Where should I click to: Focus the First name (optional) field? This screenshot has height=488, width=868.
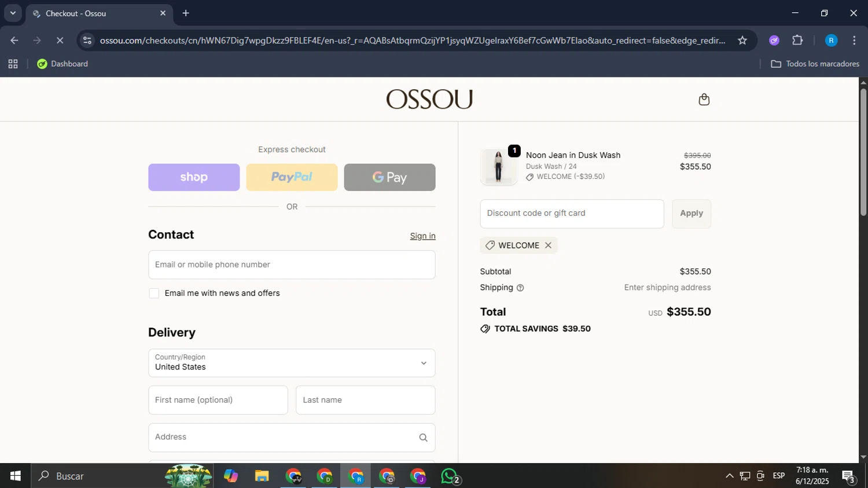click(x=218, y=401)
